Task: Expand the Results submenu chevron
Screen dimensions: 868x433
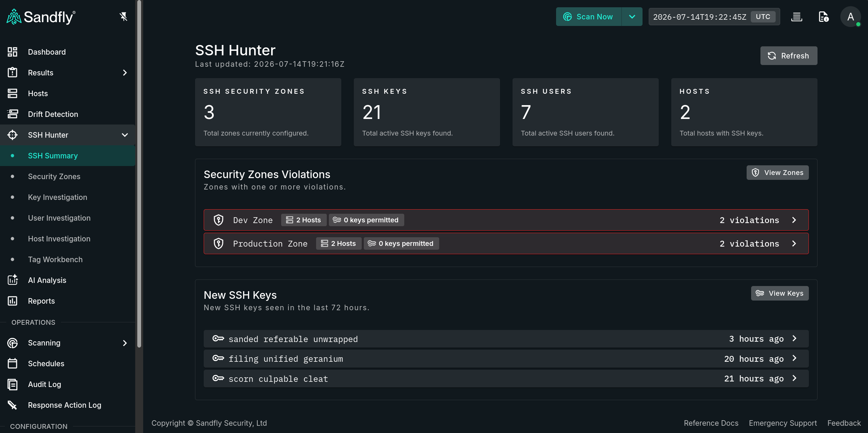Action: coord(125,73)
